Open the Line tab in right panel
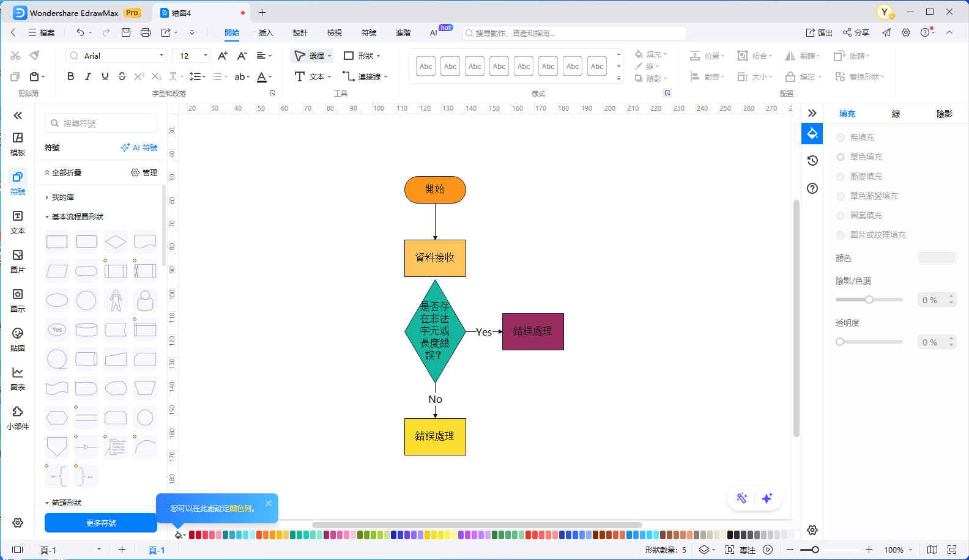This screenshot has width=969, height=560. tap(896, 114)
